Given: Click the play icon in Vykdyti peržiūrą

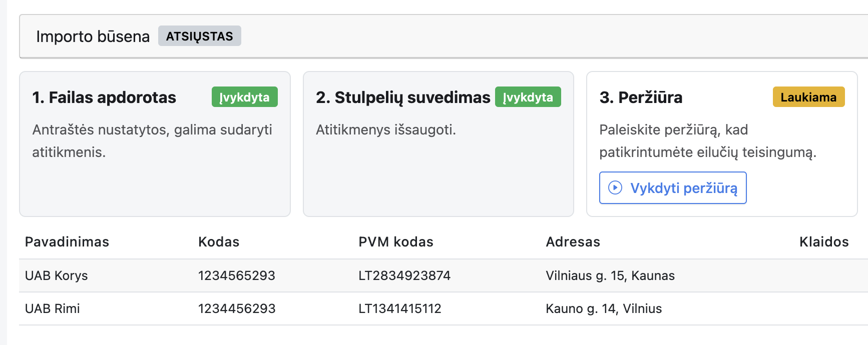Looking at the screenshot, I should [x=615, y=187].
